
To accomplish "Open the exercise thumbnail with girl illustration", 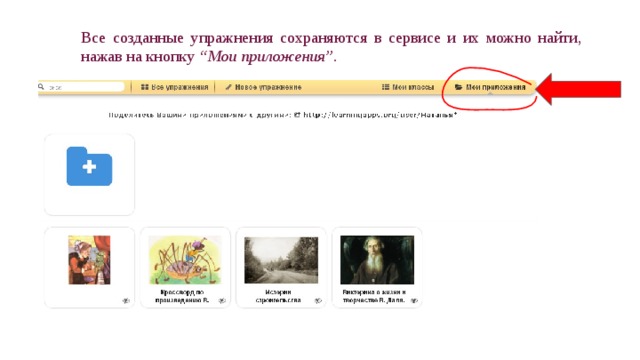I will pos(89,260).
